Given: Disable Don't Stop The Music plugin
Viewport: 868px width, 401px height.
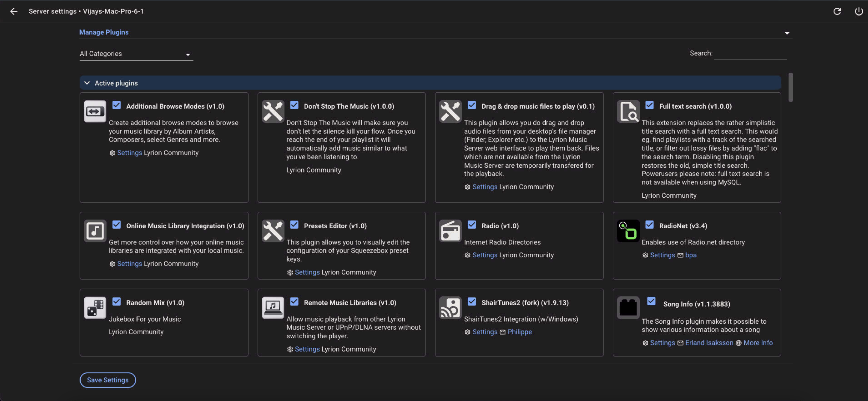Looking at the screenshot, I should (x=294, y=105).
